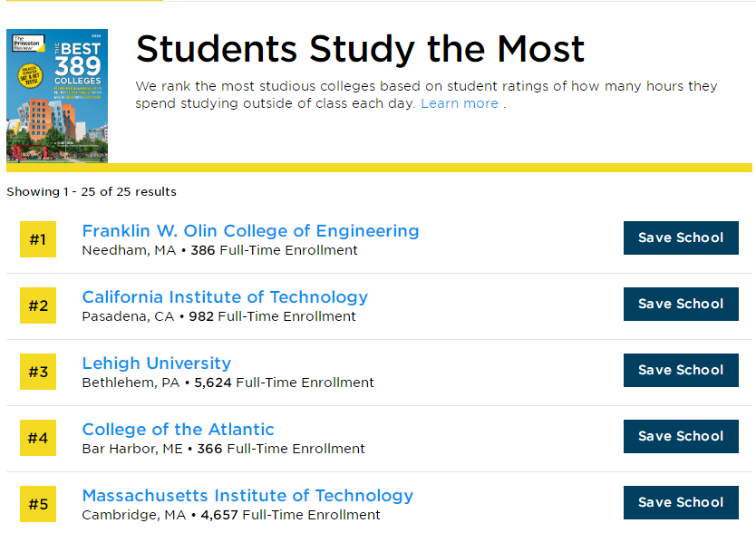
Task: Open College of the Atlantic link
Action: tap(178, 430)
